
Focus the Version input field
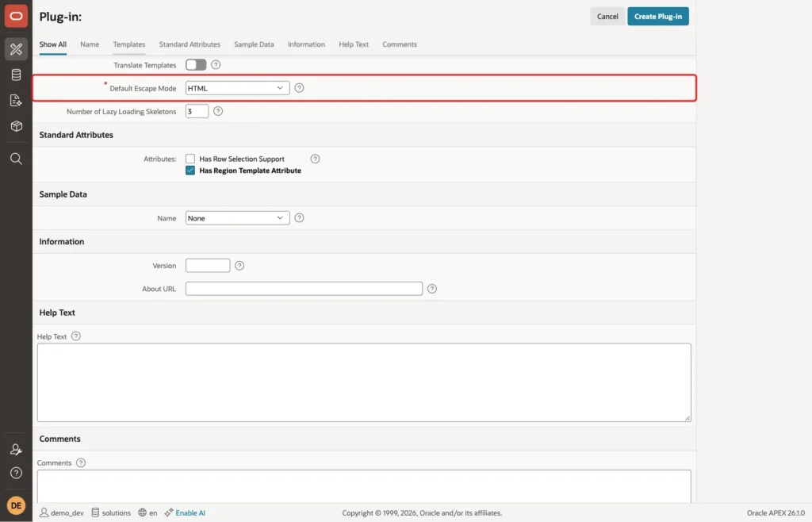point(208,266)
